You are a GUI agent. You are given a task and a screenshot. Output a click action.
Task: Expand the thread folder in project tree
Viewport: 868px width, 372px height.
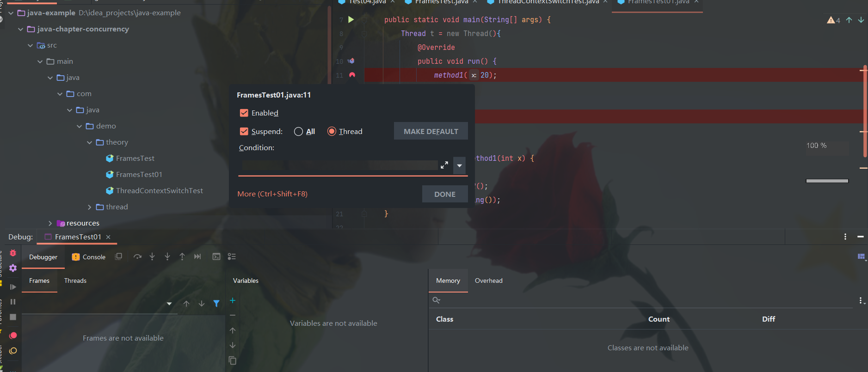point(90,207)
